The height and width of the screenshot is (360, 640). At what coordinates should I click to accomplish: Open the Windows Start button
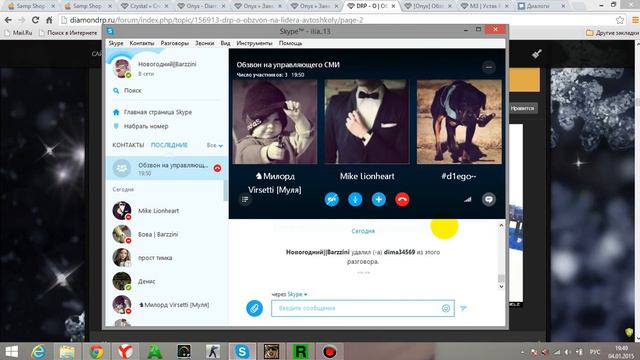pos(12,352)
